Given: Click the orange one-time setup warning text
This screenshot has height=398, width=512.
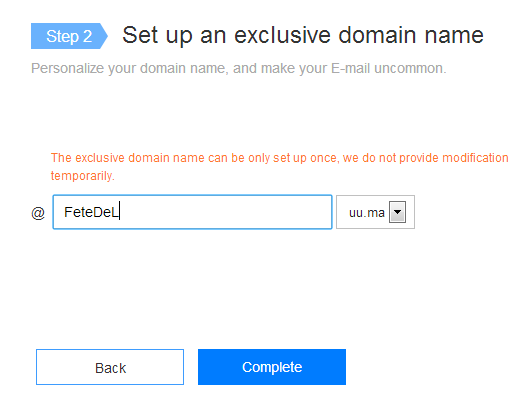Looking at the screenshot, I should [x=279, y=167].
